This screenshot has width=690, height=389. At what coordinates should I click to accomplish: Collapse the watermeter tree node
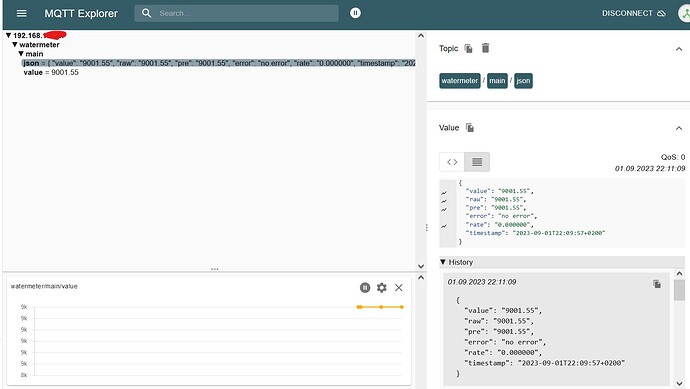15,44
